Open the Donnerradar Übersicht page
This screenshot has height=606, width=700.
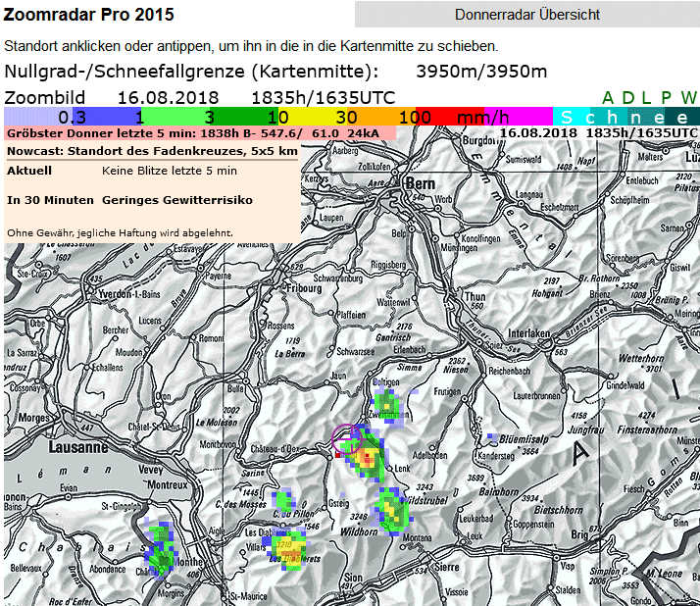coord(526,14)
